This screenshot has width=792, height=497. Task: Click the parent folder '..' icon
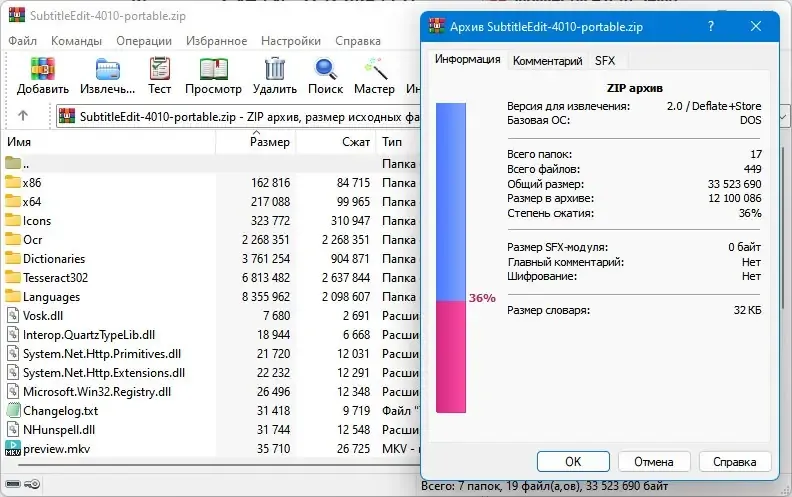click(13, 163)
